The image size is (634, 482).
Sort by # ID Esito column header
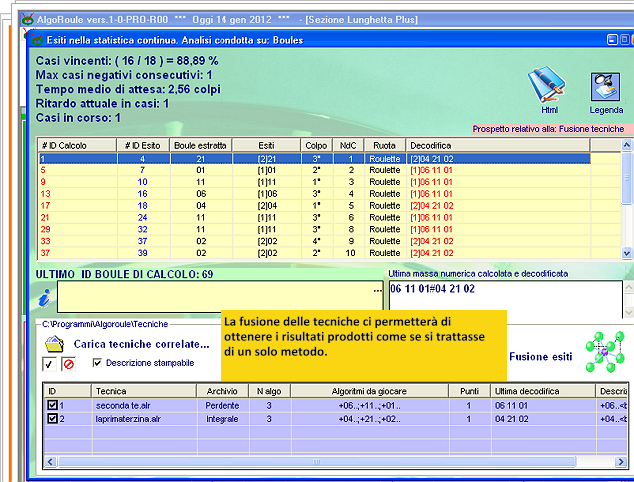pyautogui.click(x=143, y=145)
